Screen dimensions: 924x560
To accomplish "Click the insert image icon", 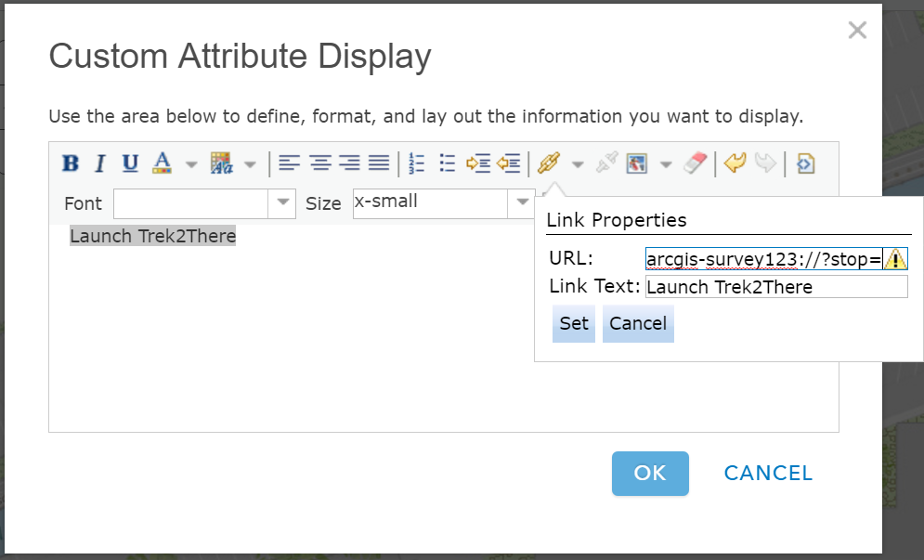I will click(636, 164).
